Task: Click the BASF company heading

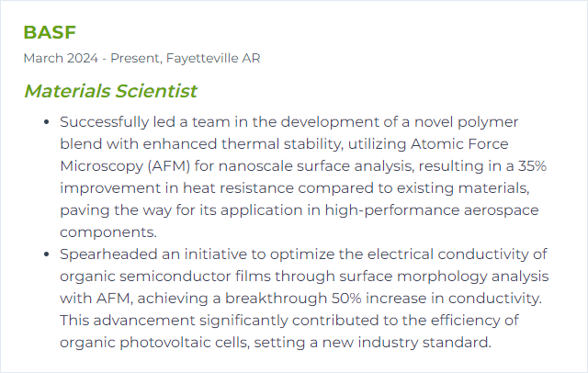Action: (50, 32)
